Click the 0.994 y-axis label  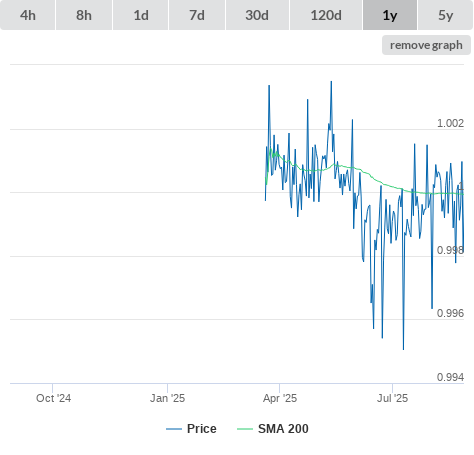coord(450,377)
